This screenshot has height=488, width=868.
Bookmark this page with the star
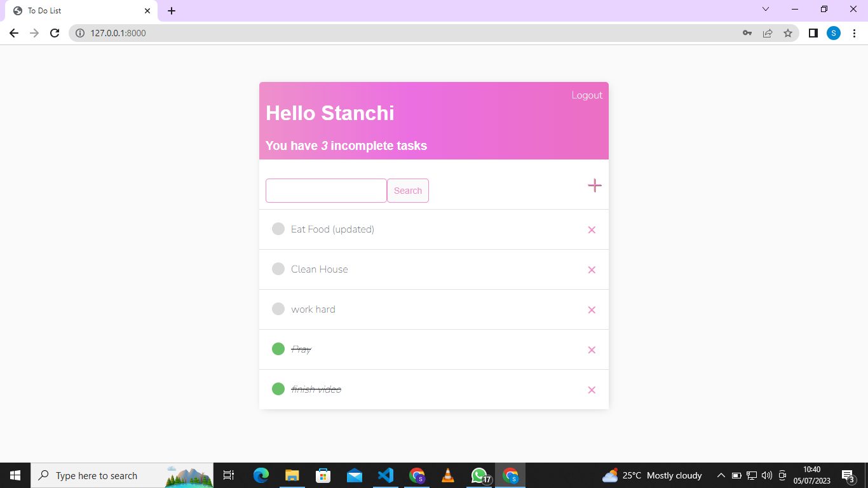tap(788, 33)
